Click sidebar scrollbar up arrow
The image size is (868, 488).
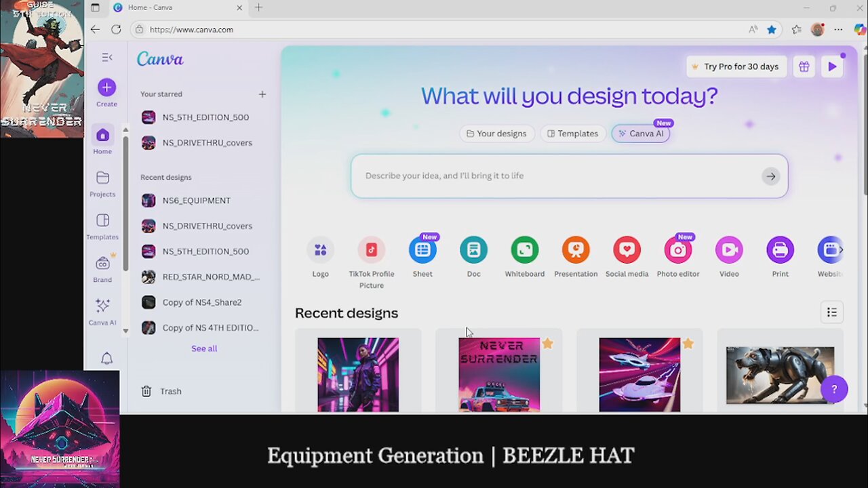[x=125, y=129]
